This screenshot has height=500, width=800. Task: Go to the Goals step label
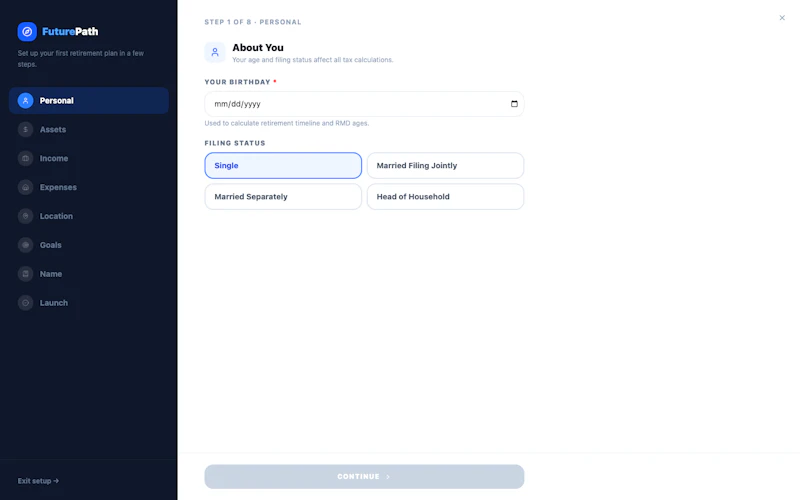point(51,245)
